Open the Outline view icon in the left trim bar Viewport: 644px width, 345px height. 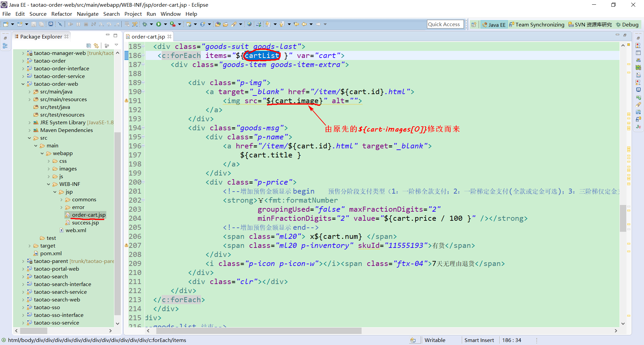[5, 46]
